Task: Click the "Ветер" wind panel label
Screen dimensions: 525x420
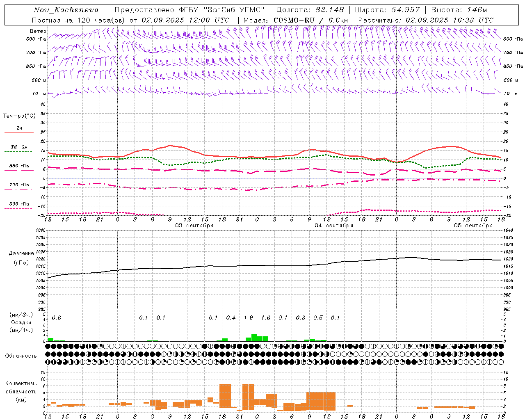Action: click(x=38, y=31)
